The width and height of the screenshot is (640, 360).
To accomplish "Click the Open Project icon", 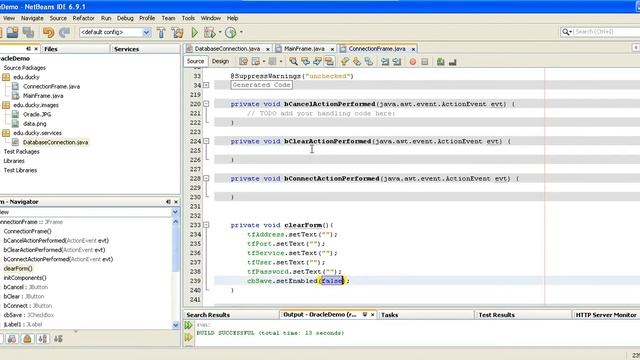I will (12, 32).
